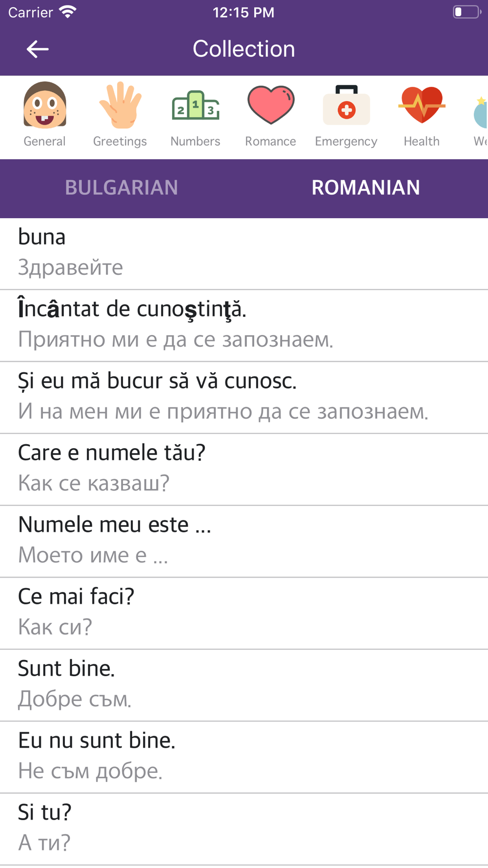Select the Health heartbeat icon
The width and height of the screenshot is (488, 868).
422,104
